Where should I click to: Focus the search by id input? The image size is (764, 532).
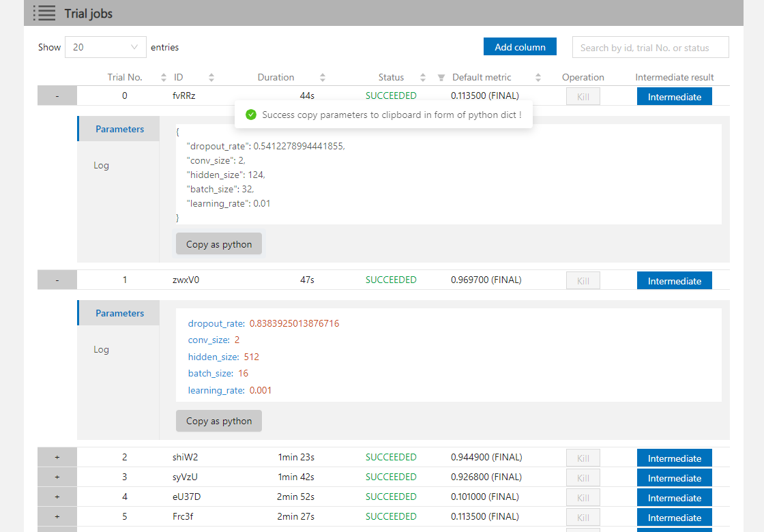coord(650,48)
